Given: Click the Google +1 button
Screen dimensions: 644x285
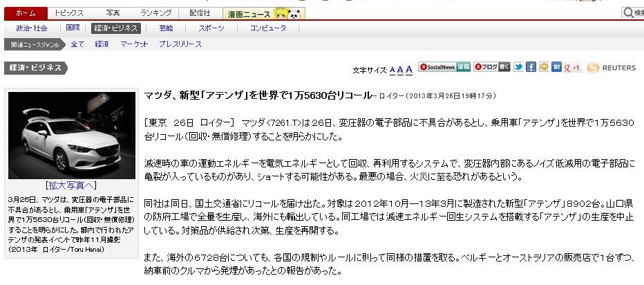Looking at the screenshot, I should click(573, 68).
